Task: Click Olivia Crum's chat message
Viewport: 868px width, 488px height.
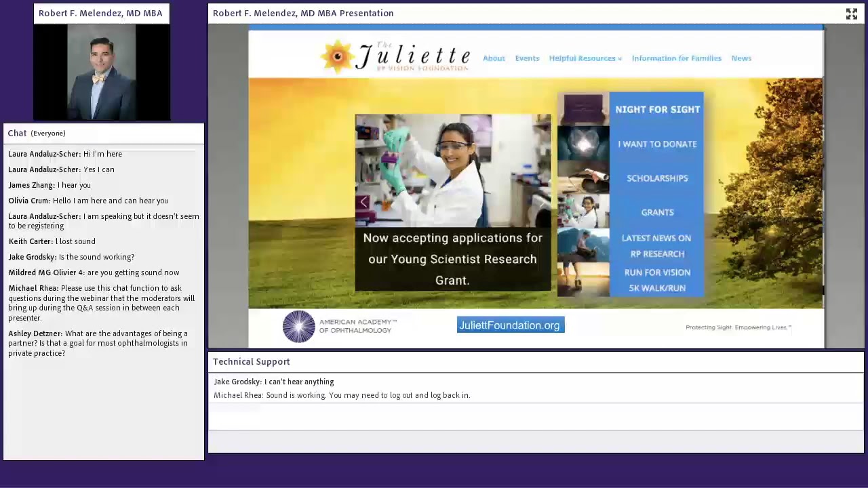Action: click(x=88, y=201)
